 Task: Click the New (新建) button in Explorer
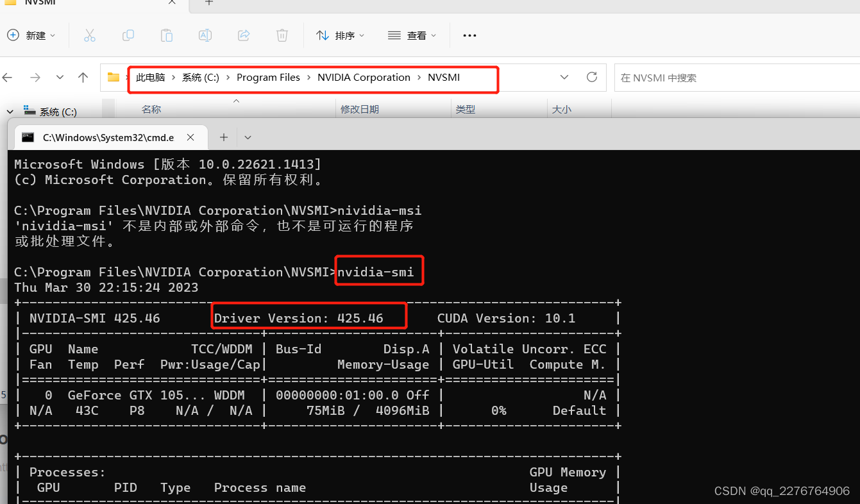31,35
